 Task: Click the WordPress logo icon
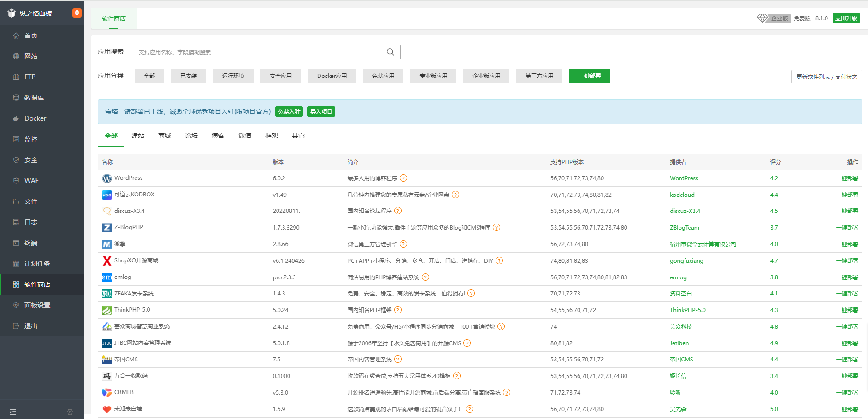point(107,178)
